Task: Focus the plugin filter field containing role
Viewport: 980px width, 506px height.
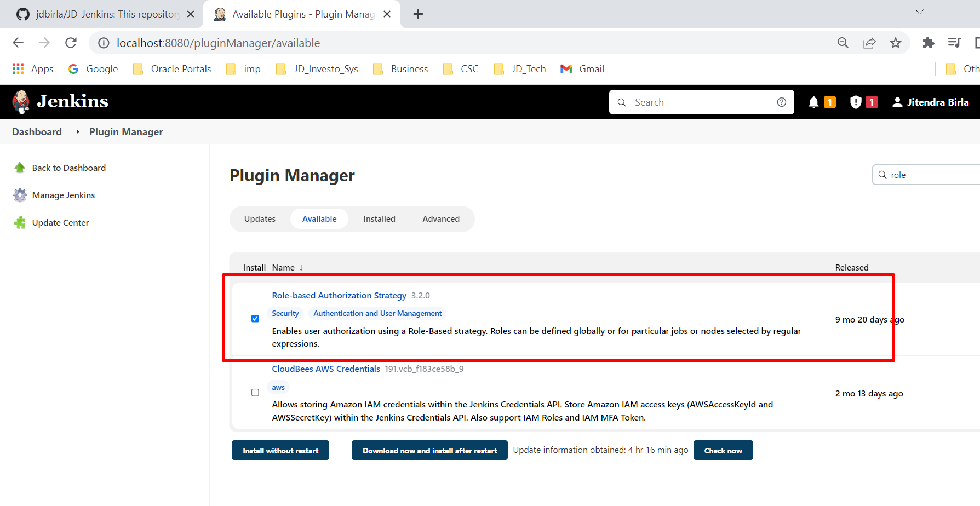Action: (x=926, y=175)
